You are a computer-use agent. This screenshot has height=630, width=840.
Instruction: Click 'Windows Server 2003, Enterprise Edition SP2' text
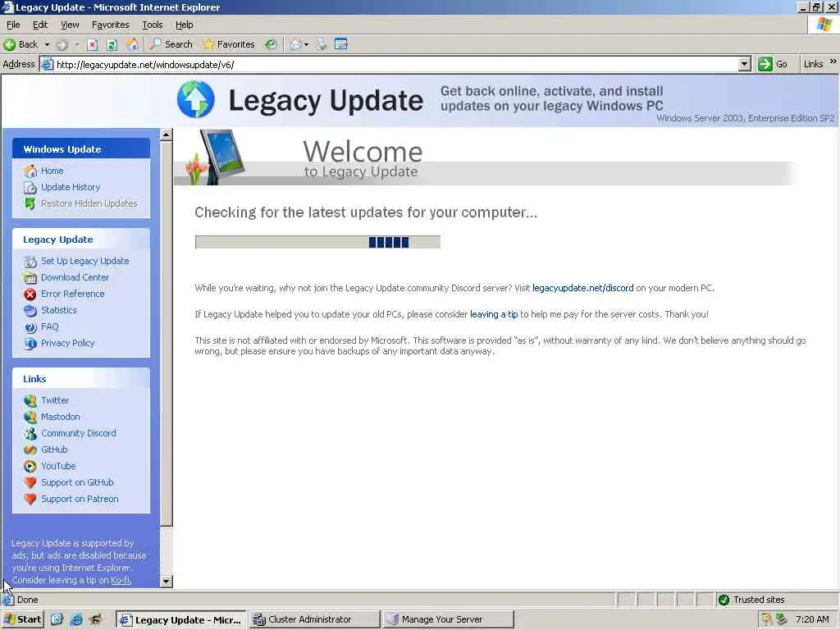pyautogui.click(x=745, y=118)
